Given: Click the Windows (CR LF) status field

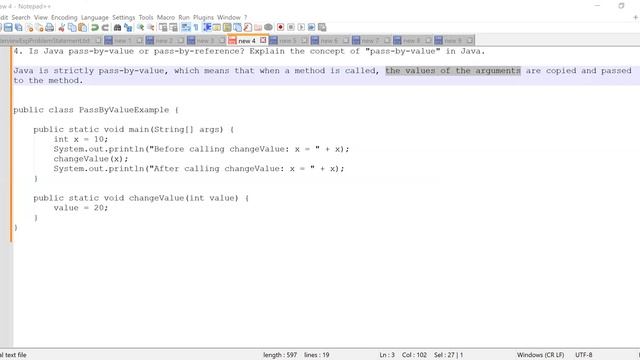Looking at the screenshot, I should pos(540,355).
